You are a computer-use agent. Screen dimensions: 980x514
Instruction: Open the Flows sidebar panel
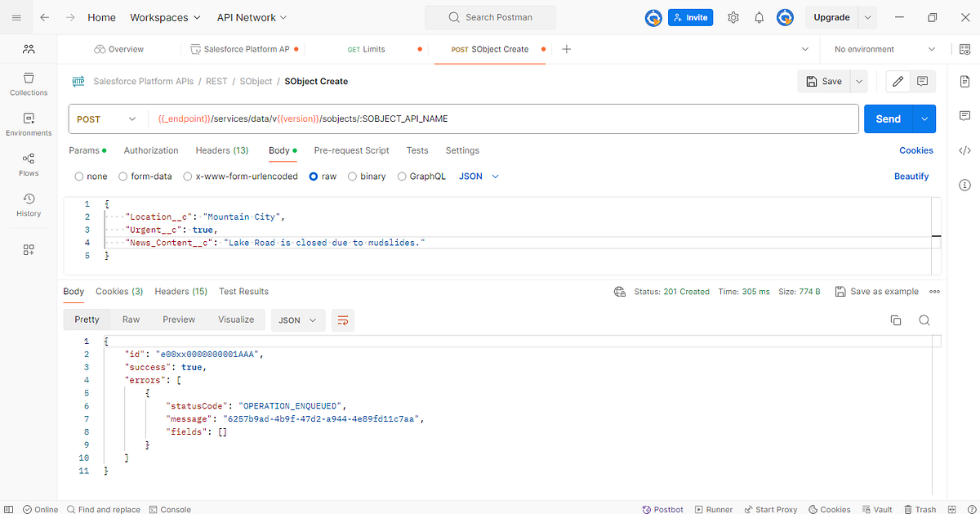point(29,164)
